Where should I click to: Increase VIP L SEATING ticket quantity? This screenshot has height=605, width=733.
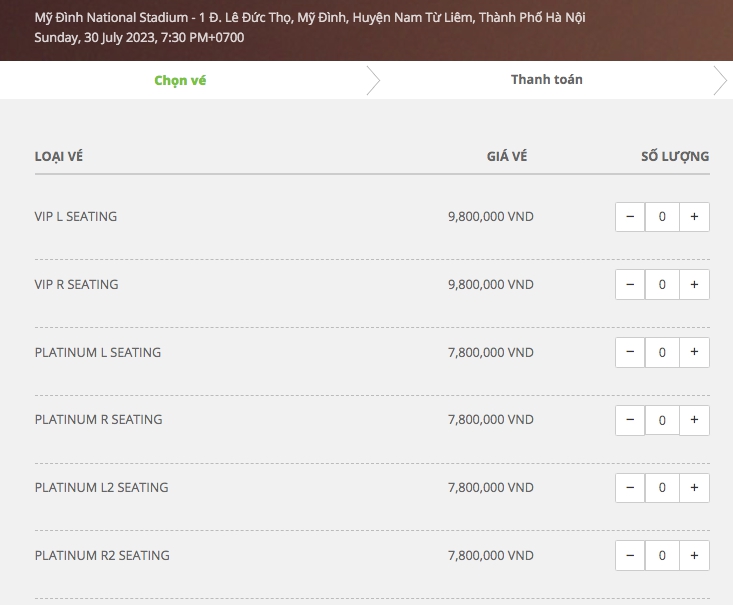(694, 217)
